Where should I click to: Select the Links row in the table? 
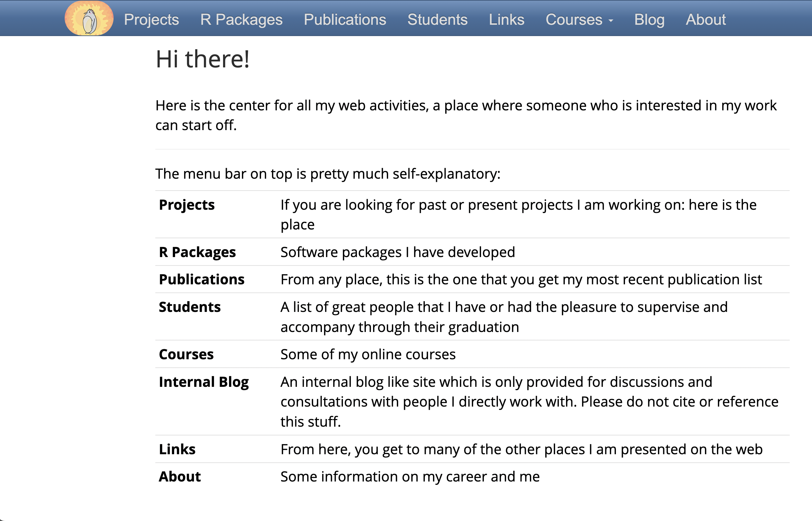click(x=177, y=449)
